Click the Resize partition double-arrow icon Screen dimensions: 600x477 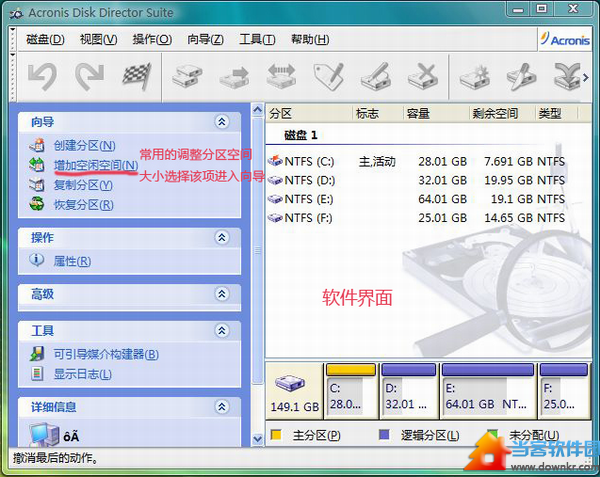tap(281, 76)
